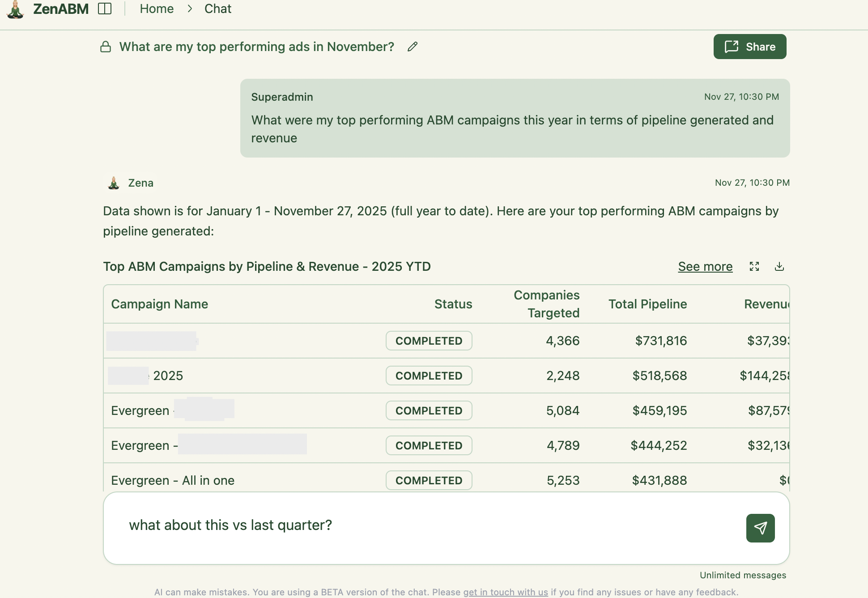The width and height of the screenshot is (868, 598).
Task: Download the Top ABM Campaigns table
Action: pyautogui.click(x=779, y=266)
